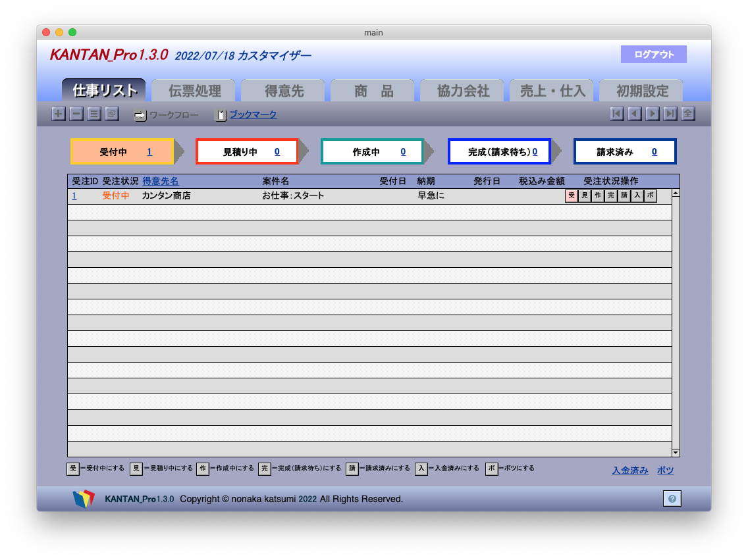Sort by 得意先名 column header link
Viewport: 748px width, 560px height.
(x=160, y=181)
